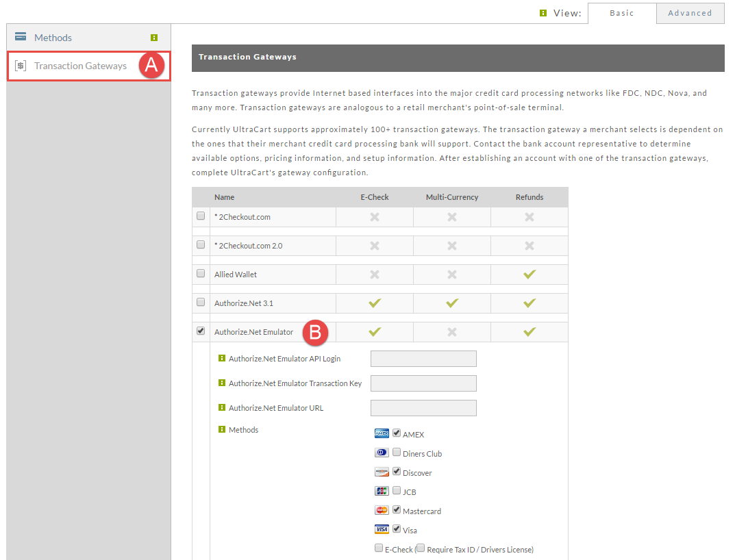The image size is (735, 560).
Task: Uncheck the Visa payment method
Action: pos(397,529)
